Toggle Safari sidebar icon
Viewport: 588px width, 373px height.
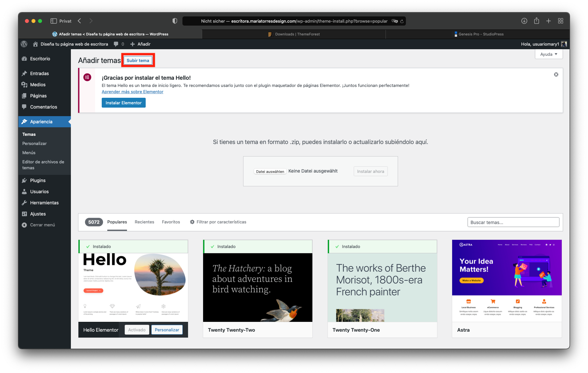(x=53, y=21)
